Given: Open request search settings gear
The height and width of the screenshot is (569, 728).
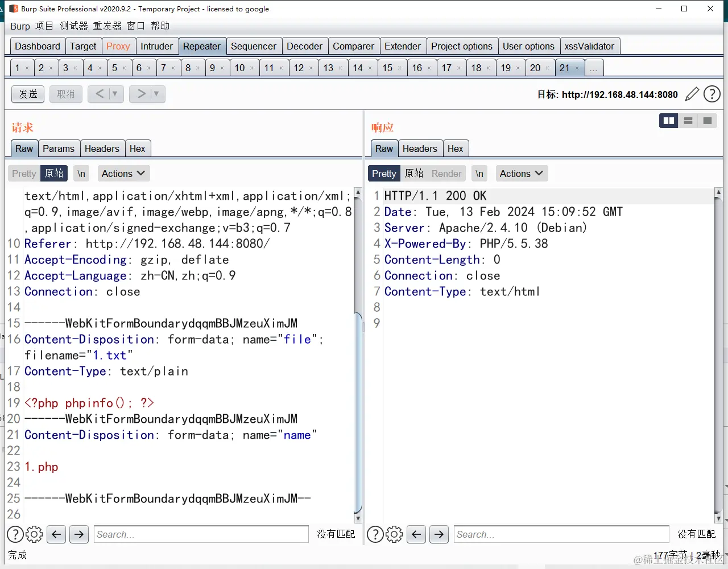Looking at the screenshot, I should 34,534.
